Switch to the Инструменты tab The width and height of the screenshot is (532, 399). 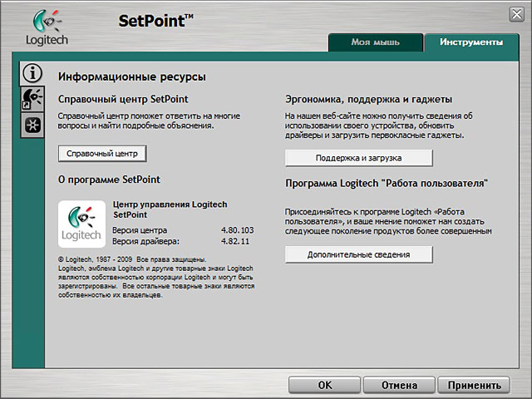click(x=471, y=42)
